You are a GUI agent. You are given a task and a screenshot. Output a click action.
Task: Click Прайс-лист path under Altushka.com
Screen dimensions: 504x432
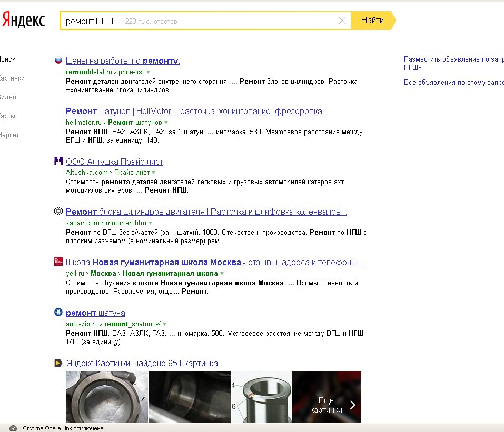[132, 173]
